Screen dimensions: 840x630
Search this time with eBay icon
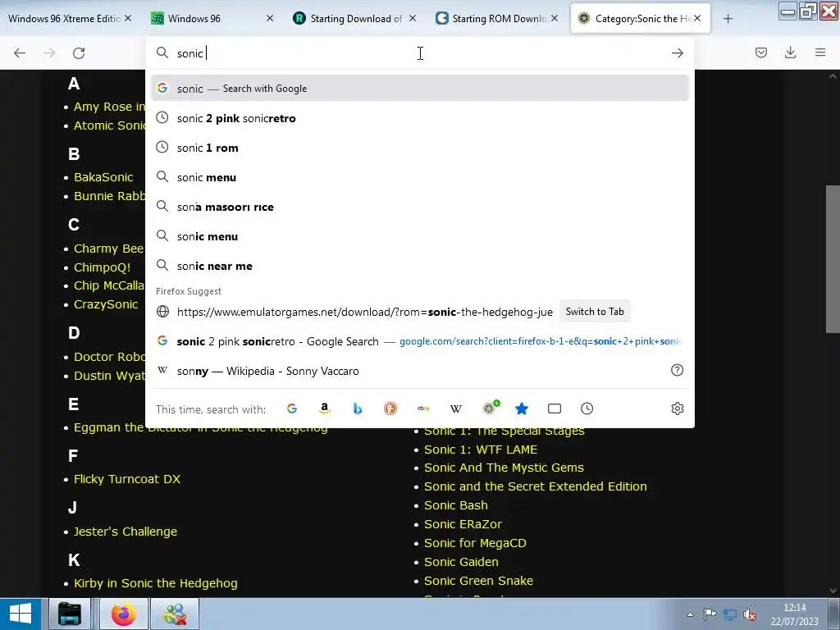423,409
